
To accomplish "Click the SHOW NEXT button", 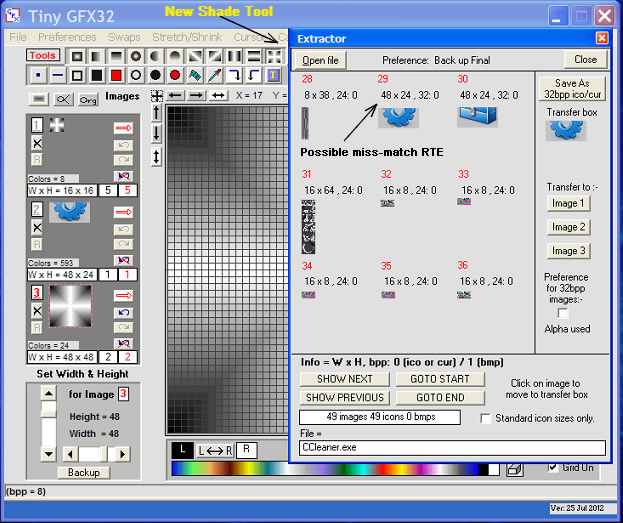I will tap(345, 379).
